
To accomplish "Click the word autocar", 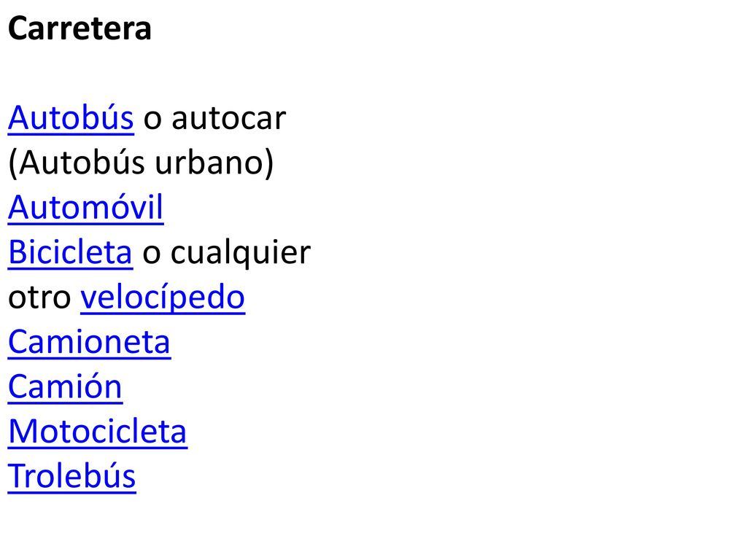I will pyautogui.click(x=228, y=119).
